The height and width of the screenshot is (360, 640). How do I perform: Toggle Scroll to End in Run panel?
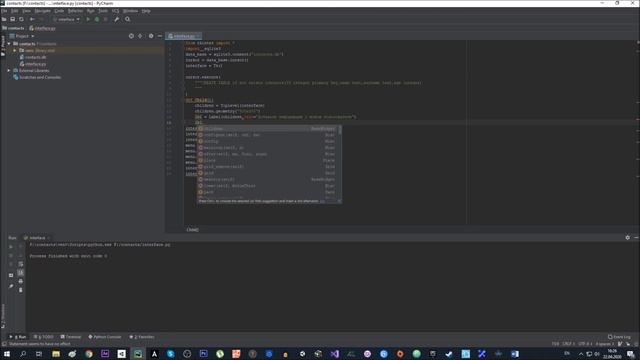pyautogui.click(x=21, y=272)
